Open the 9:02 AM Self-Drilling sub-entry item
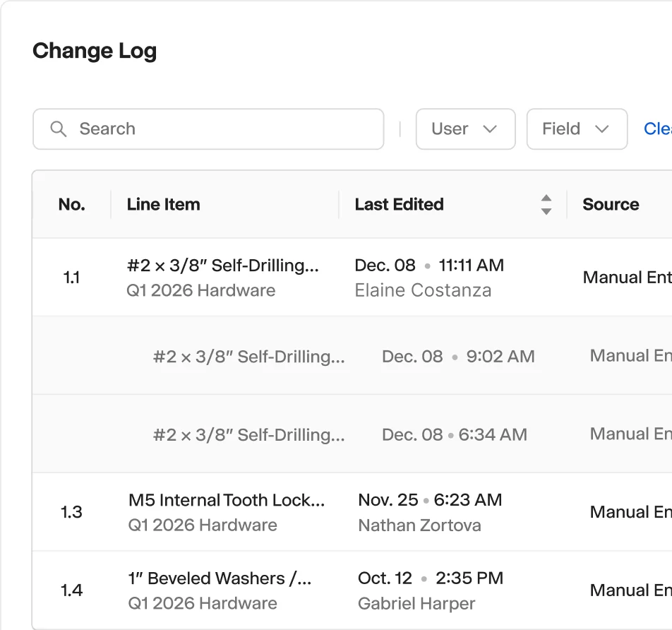This screenshot has height=630, width=672. (249, 357)
